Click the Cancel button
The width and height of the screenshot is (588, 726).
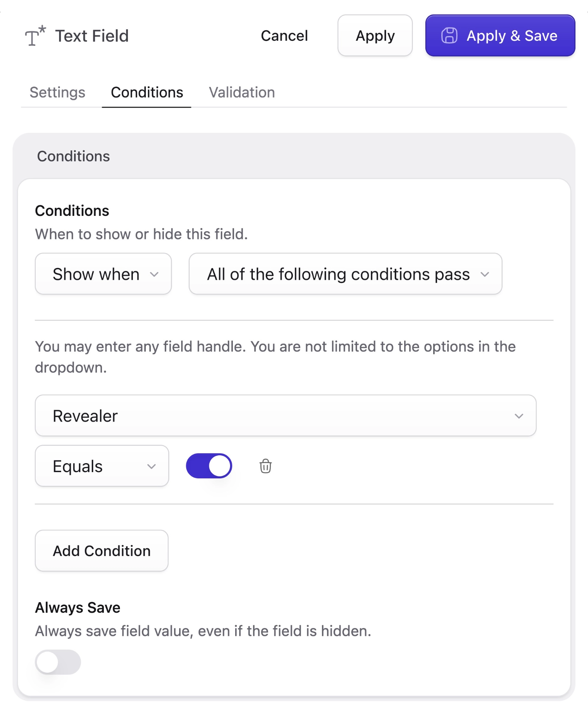[284, 36]
